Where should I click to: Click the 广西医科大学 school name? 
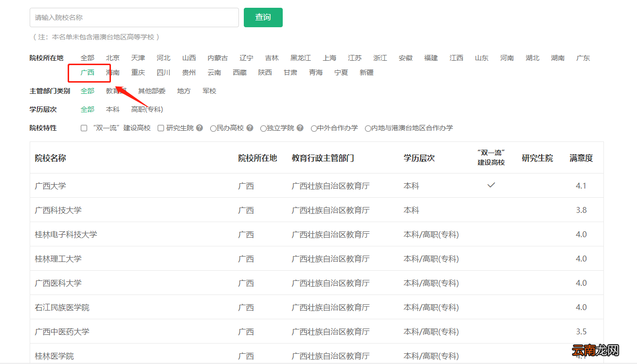point(58,283)
